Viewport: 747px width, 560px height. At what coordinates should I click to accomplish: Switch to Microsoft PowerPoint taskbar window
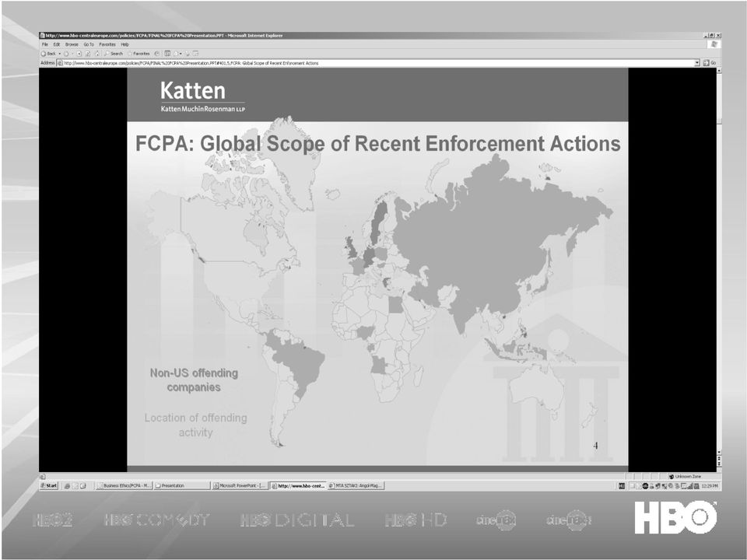click(x=240, y=485)
